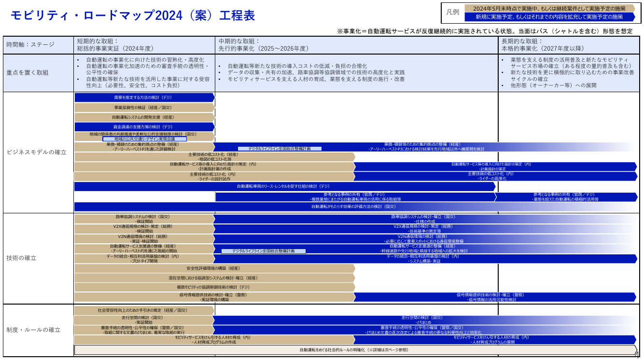The width and height of the screenshot is (644, 362).
Task: Click the blue bar with "計画指針の策定"
Action: (x=495, y=167)
